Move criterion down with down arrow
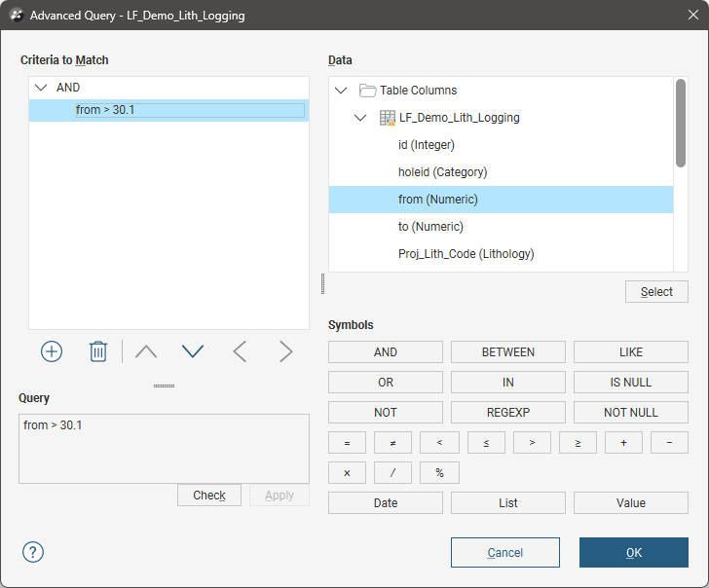 [x=193, y=351]
